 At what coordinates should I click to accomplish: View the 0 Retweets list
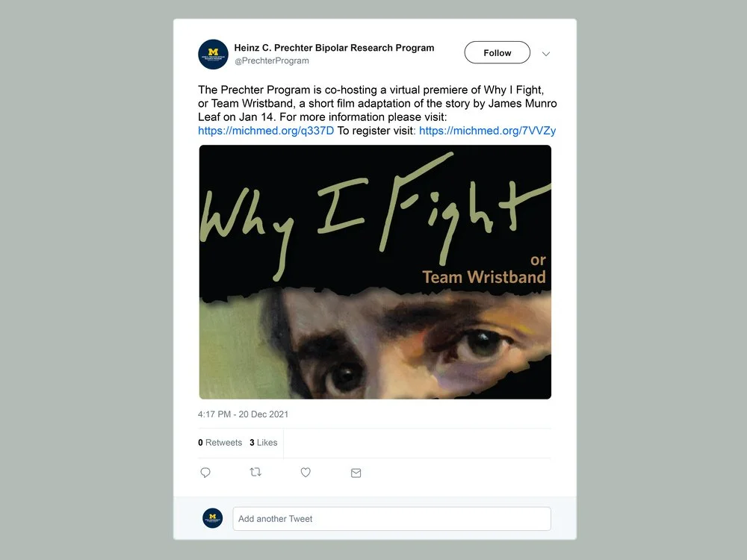click(220, 442)
